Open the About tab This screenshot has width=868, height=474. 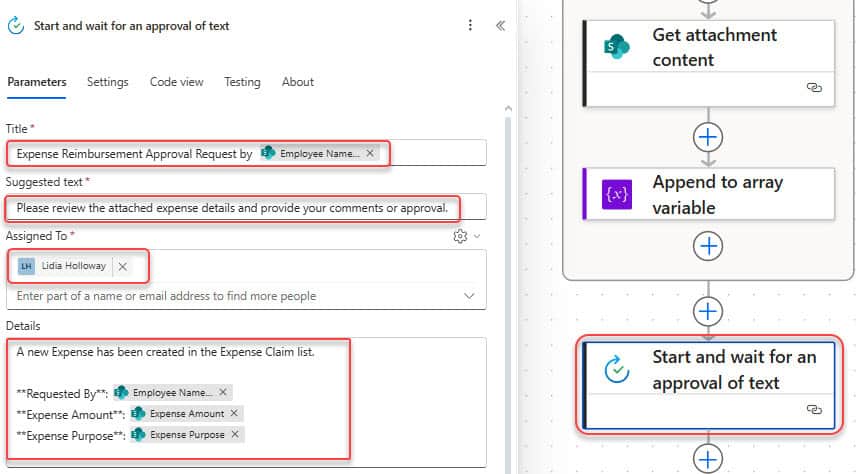pyautogui.click(x=298, y=82)
